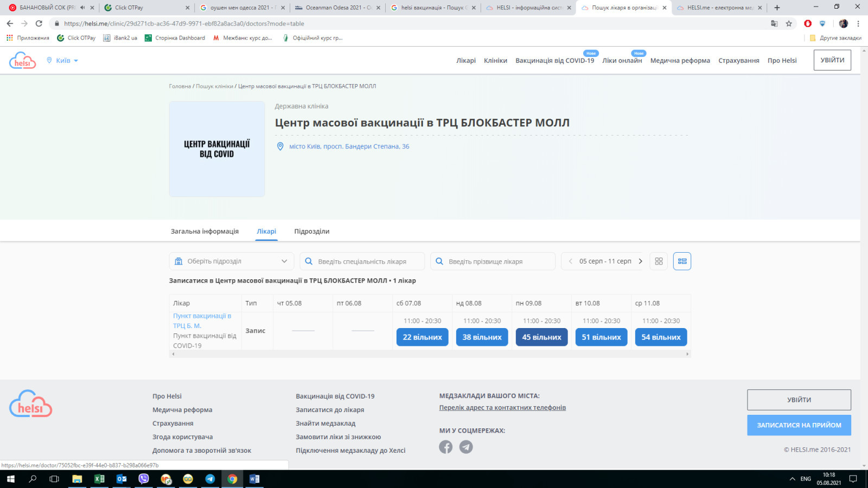Open the Facebook social icon in footer

[x=445, y=447]
